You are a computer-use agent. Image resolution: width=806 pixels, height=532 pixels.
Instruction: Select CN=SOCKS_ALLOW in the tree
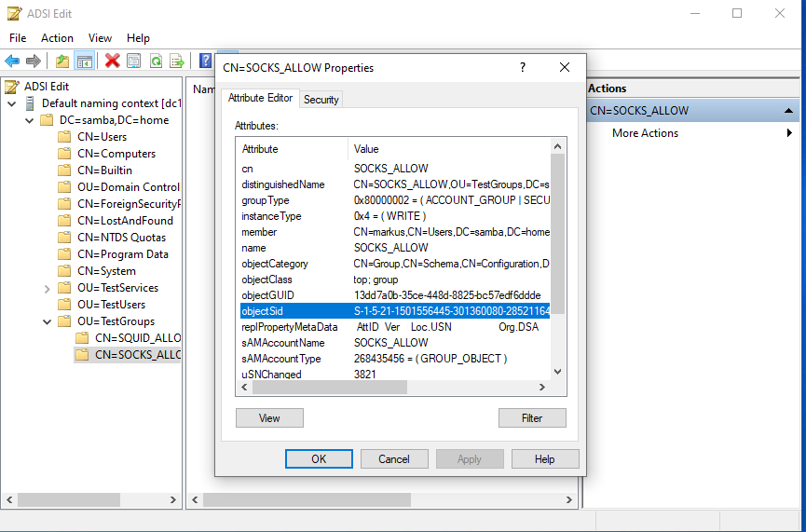(x=137, y=355)
